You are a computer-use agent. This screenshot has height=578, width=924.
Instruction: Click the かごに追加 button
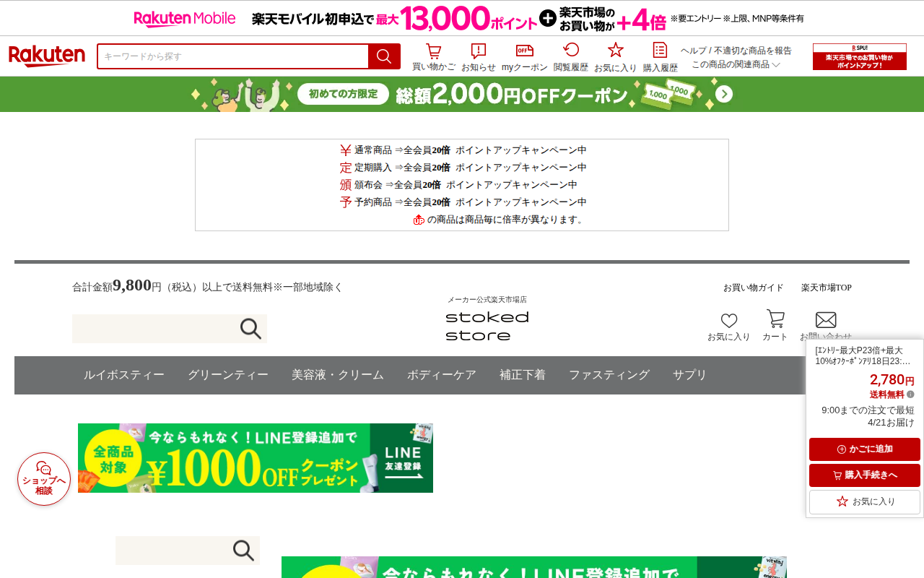click(865, 449)
